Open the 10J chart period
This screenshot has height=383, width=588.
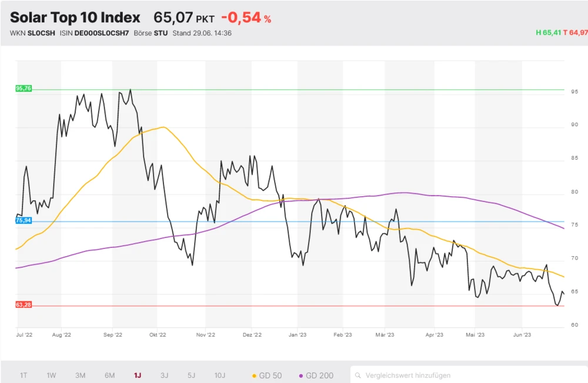tap(219, 375)
